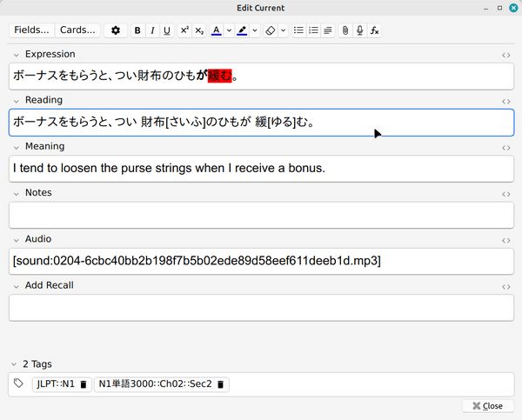
Task: Apply superscript formatting
Action: click(x=184, y=30)
